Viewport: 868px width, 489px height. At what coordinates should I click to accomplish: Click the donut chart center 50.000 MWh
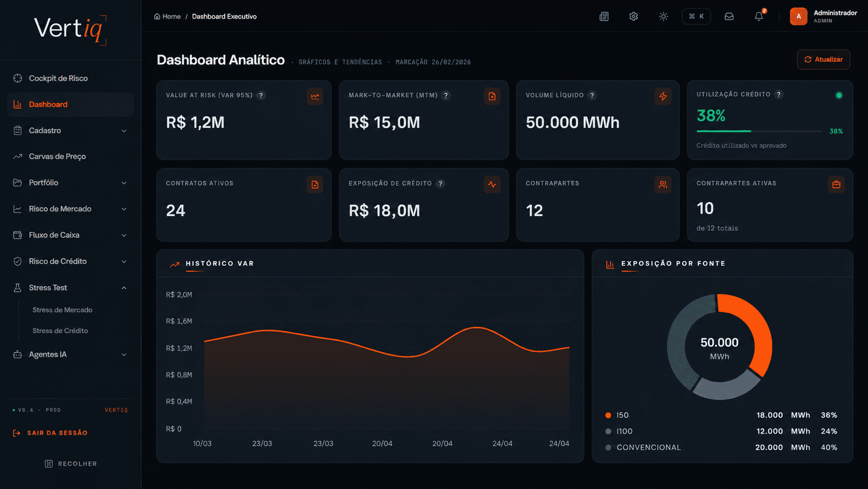pos(720,348)
